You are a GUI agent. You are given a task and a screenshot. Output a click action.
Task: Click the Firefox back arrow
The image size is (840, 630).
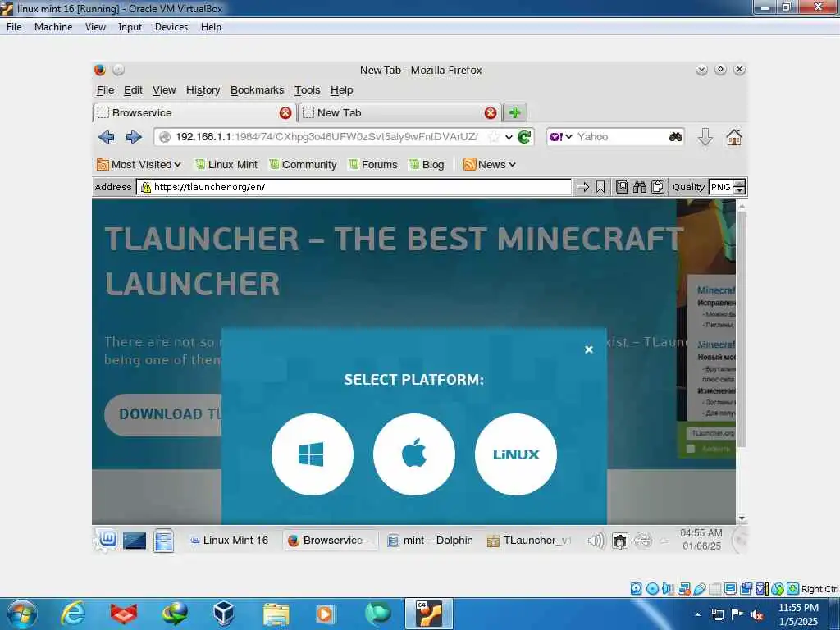(x=107, y=137)
